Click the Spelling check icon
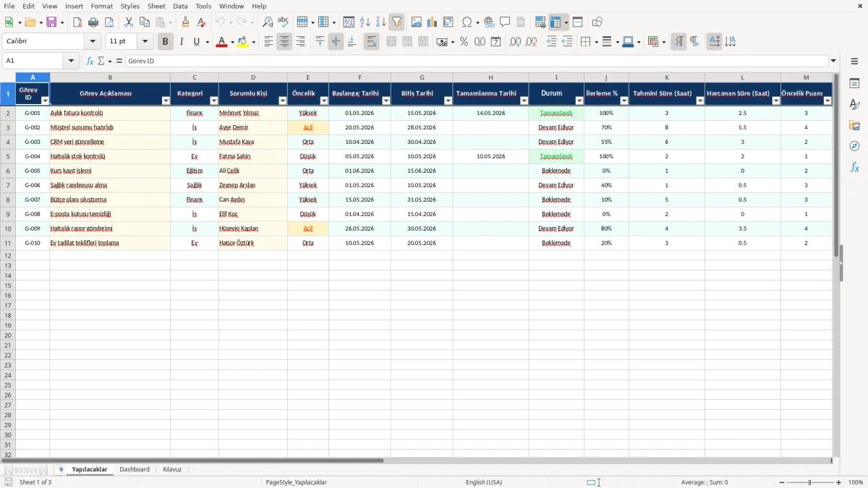The width and height of the screenshot is (868, 488). pyautogui.click(x=284, y=22)
